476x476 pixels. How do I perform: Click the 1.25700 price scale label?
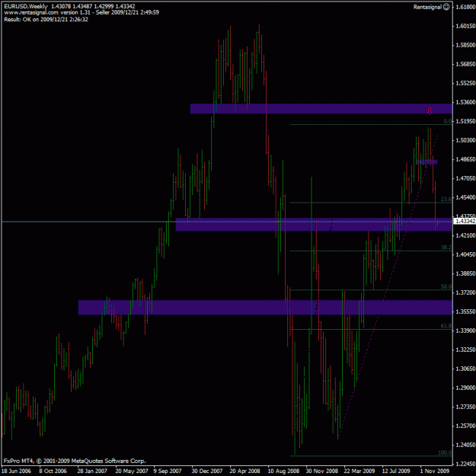click(465, 426)
